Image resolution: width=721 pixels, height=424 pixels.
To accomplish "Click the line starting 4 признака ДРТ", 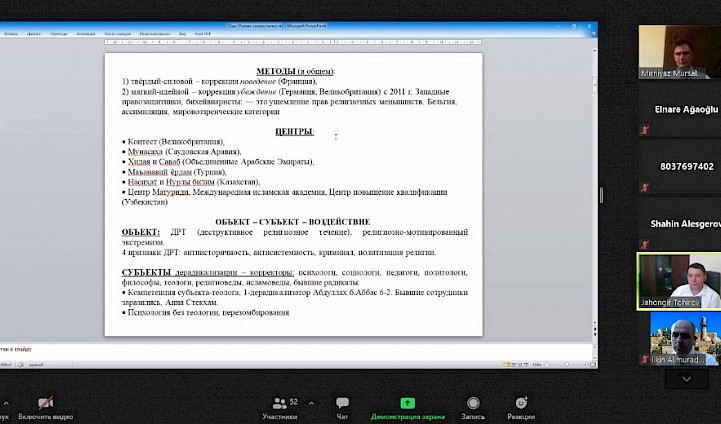I will point(279,252).
